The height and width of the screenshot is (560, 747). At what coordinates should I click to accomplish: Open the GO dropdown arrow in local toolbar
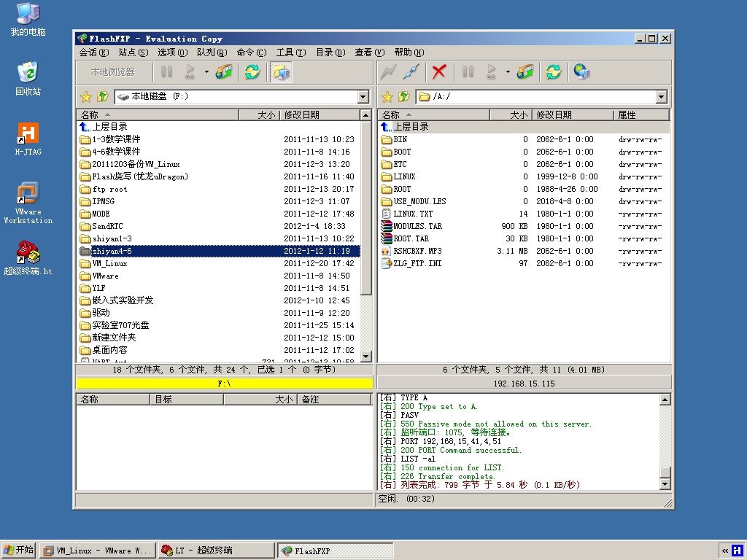coord(206,72)
